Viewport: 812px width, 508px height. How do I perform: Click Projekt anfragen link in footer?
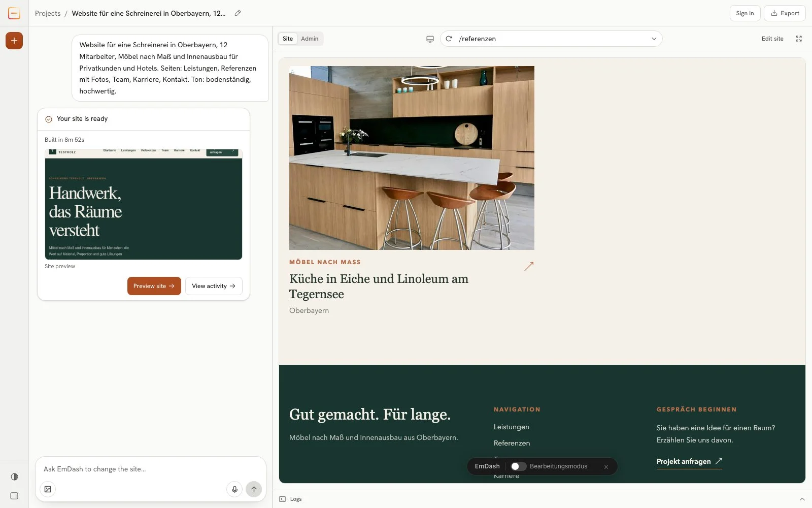[689, 461]
